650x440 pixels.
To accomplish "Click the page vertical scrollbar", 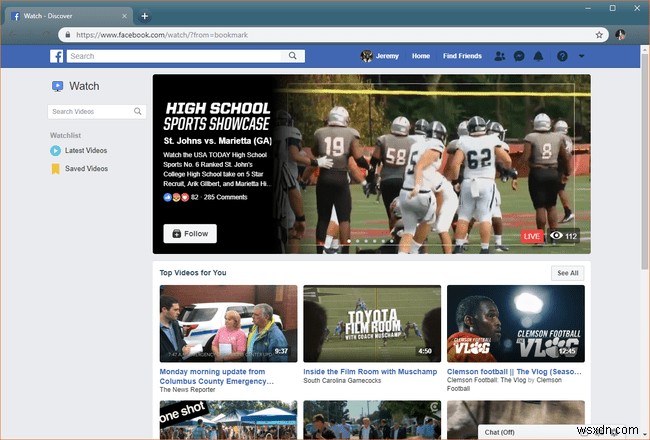I will (644, 162).
